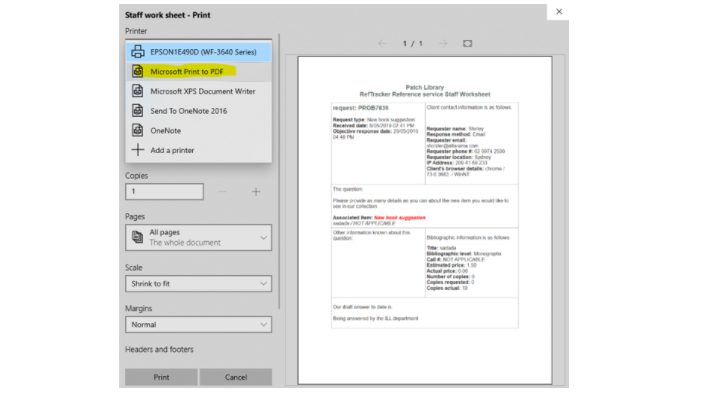Go to previous preview page arrow
Image resolution: width=706 pixels, height=396 pixels.
382,44
